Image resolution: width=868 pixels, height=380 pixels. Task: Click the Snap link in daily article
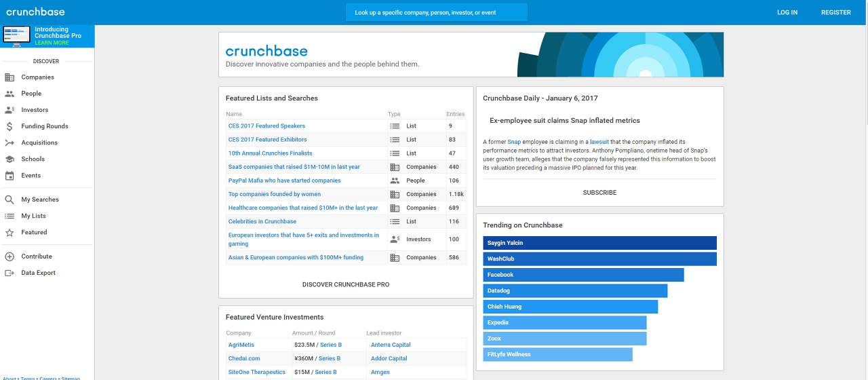(514, 142)
